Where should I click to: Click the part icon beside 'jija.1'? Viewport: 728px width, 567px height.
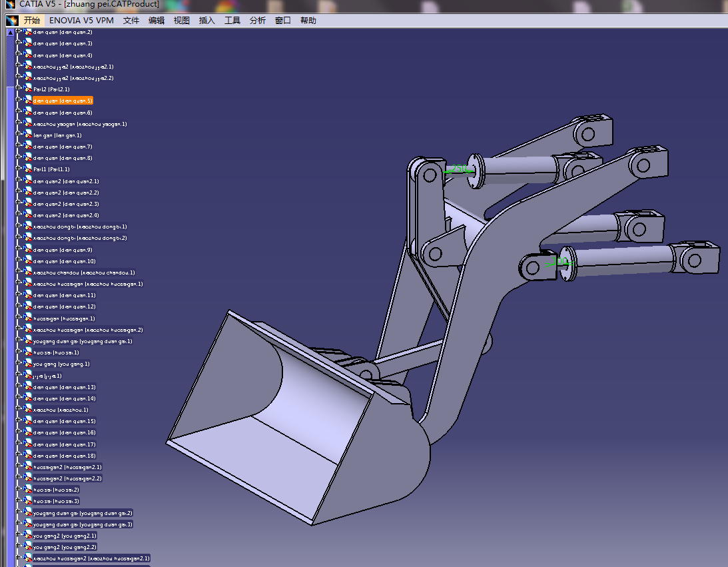(27, 375)
